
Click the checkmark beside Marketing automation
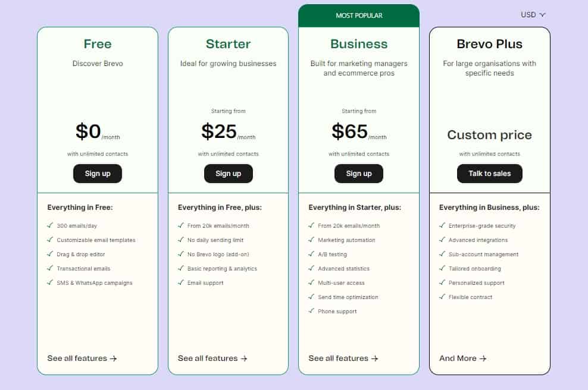pos(311,240)
